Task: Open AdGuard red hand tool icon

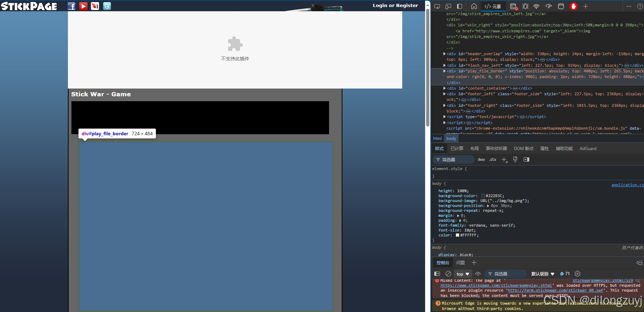Action: [574, 6]
